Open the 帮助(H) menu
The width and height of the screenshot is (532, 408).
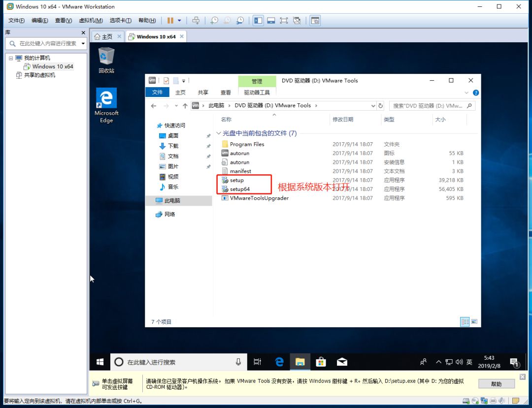(x=147, y=20)
